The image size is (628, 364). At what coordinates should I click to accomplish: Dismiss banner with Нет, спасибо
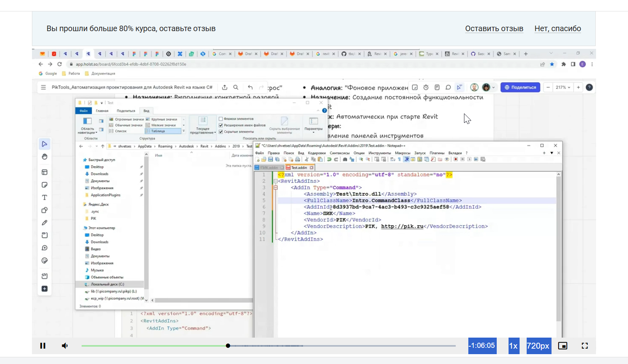[x=557, y=29]
